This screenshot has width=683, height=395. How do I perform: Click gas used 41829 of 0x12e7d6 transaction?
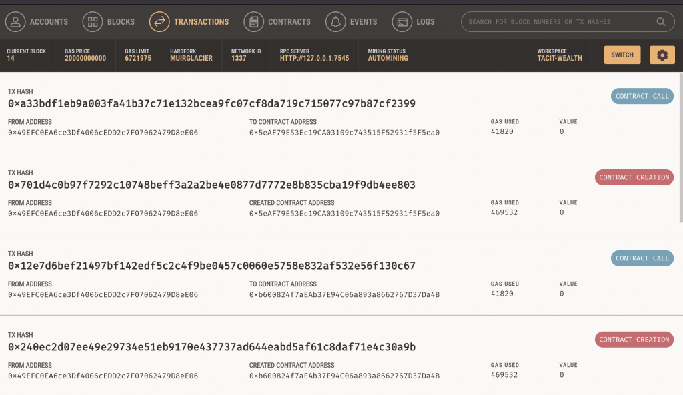coord(502,294)
